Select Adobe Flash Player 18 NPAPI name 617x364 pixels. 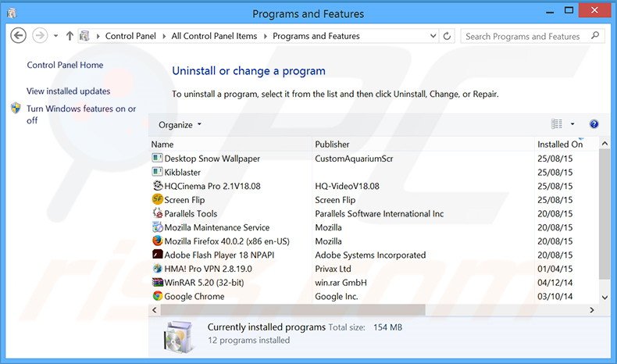click(x=219, y=255)
